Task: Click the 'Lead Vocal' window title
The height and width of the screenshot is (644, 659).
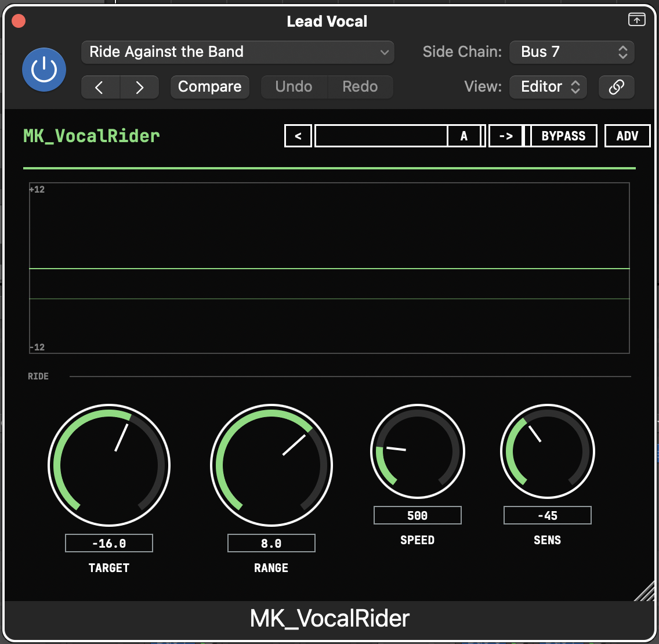Action: point(327,21)
